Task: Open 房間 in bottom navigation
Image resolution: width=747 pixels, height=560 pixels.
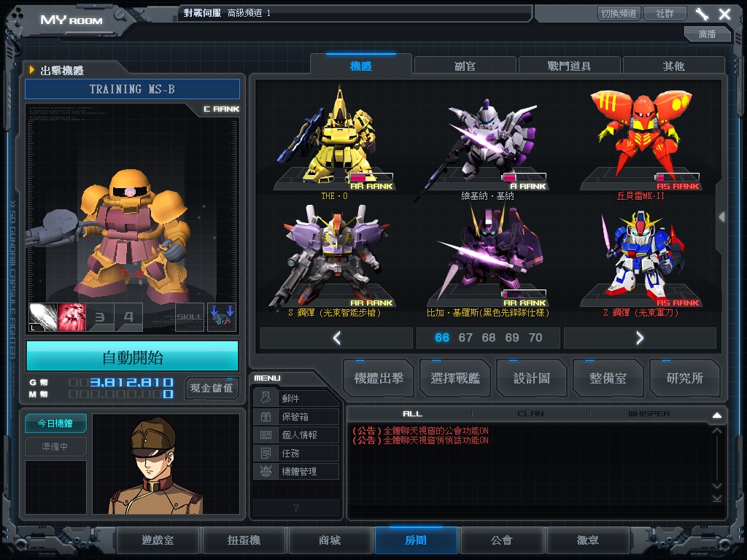Action: pyautogui.click(x=416, y=540)
